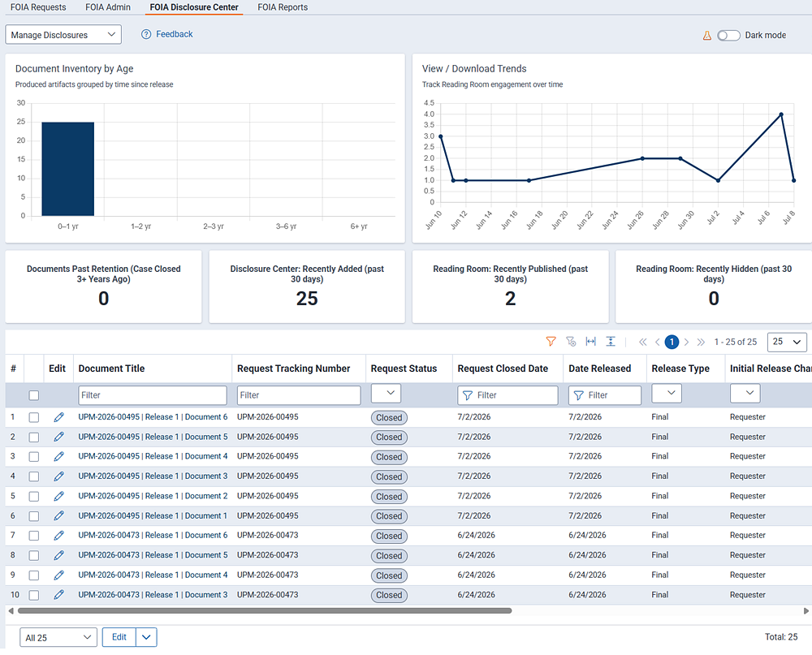Open the Manage Disclosures dropdown
The image size is (812, 655).
63,35
